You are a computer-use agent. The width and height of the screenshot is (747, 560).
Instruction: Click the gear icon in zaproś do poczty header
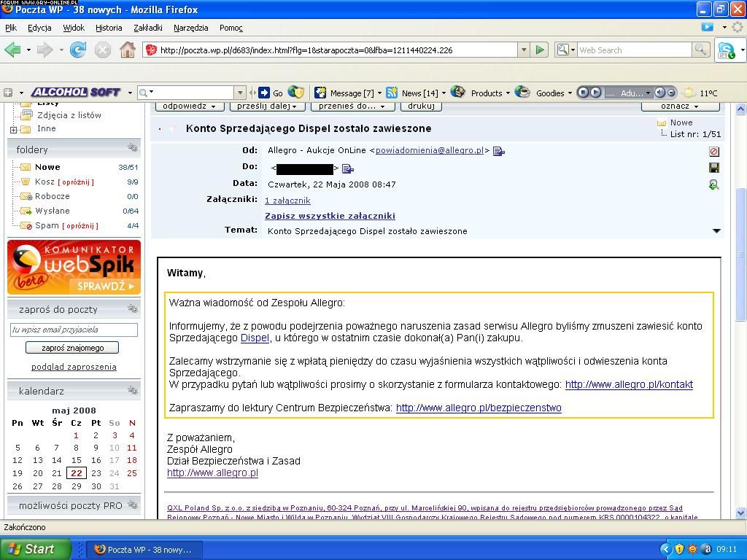[133, 308]
